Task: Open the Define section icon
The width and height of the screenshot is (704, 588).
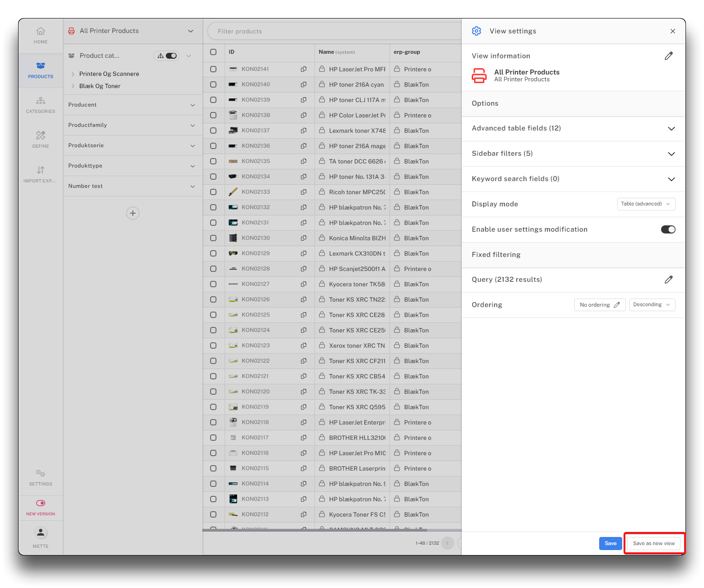Action: pos(41,140)
